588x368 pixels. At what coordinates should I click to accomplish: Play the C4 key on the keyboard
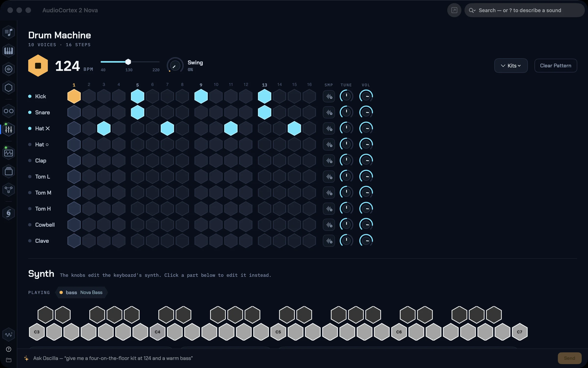[158, 332]
